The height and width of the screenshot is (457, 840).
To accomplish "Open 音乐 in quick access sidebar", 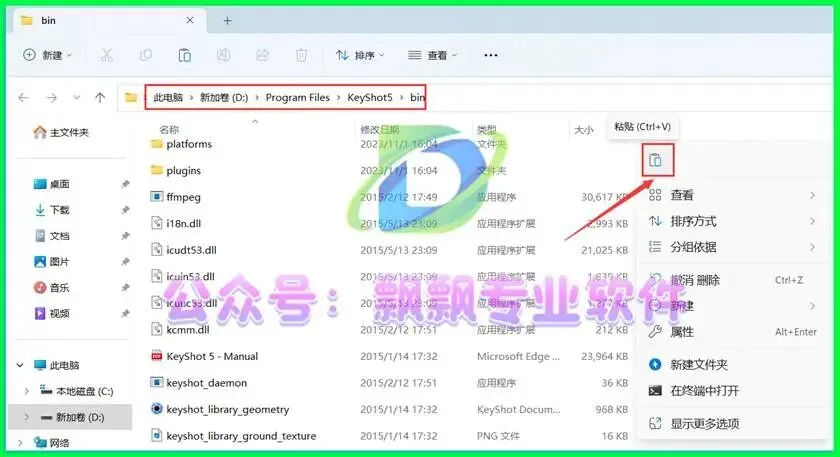I will click(52, 288).
